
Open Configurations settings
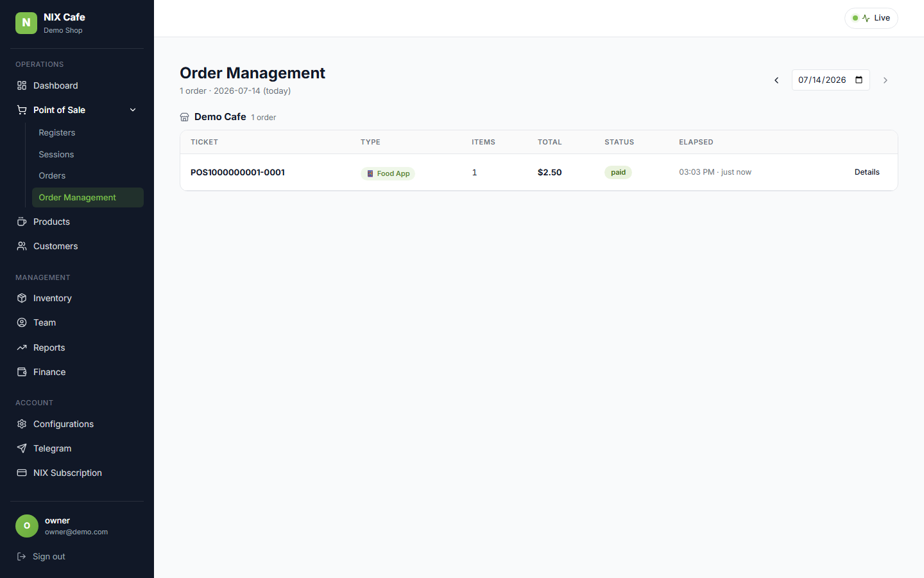pyautogui.click(x=77, y=424)
